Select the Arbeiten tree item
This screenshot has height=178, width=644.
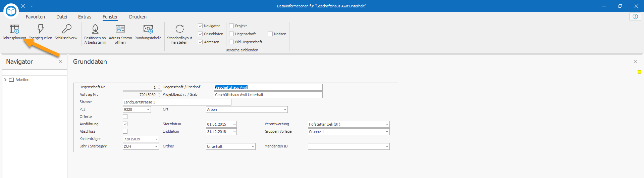click(22, 80)
